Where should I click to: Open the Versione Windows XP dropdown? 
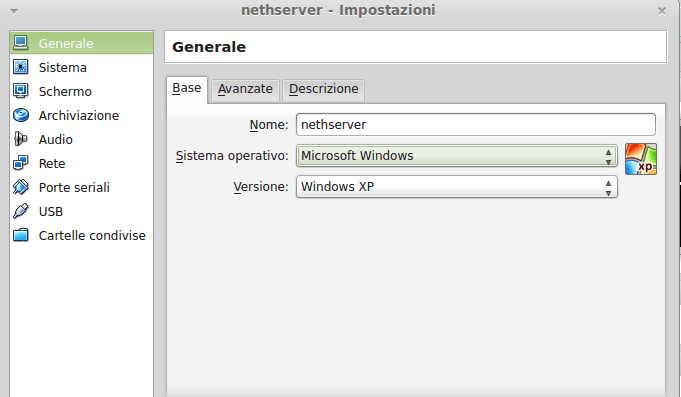click(x=456, y=186)
